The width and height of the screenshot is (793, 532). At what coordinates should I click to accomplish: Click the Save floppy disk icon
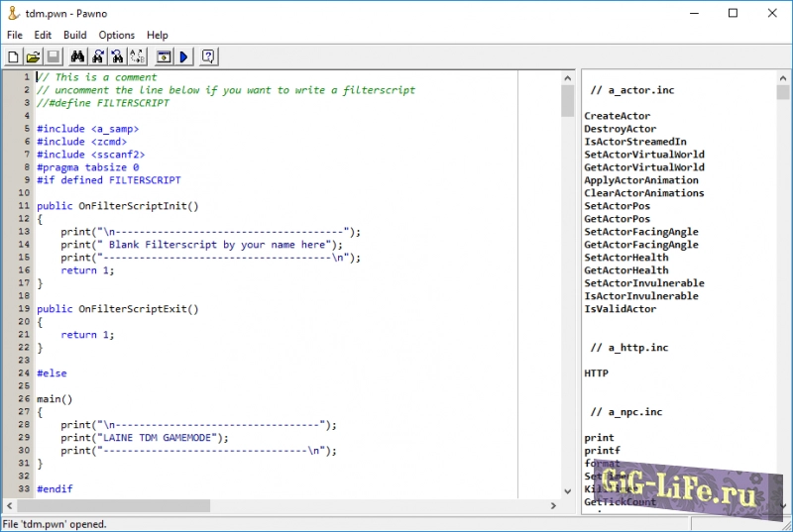(53, 56)
